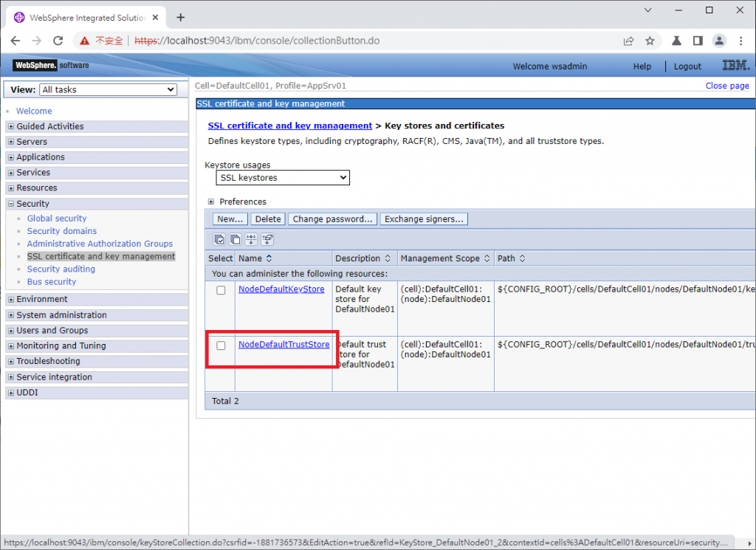Open a new browser tab
The width and height of the screenshot is (756, 550).
pos(181,18)
